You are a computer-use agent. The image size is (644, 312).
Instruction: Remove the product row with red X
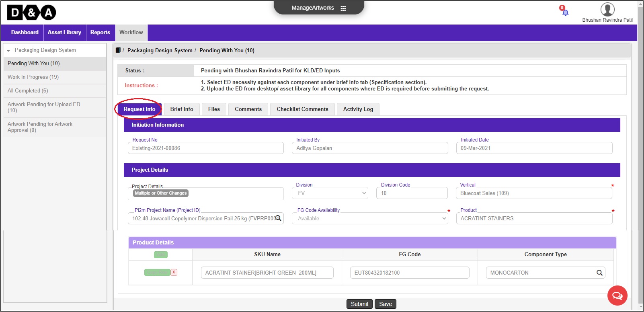pyautogui.click(x=174, y=272)
